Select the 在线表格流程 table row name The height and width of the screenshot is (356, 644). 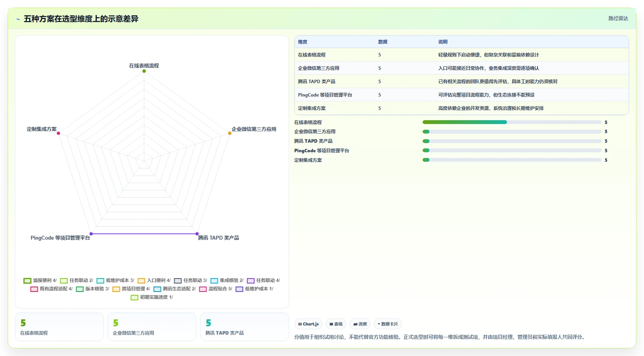click(x=312, y=55)
